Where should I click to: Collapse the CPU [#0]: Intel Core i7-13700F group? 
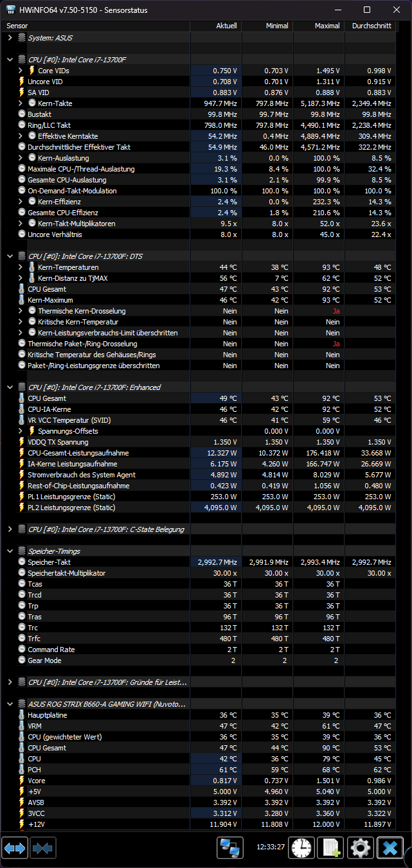coord(10,60)
